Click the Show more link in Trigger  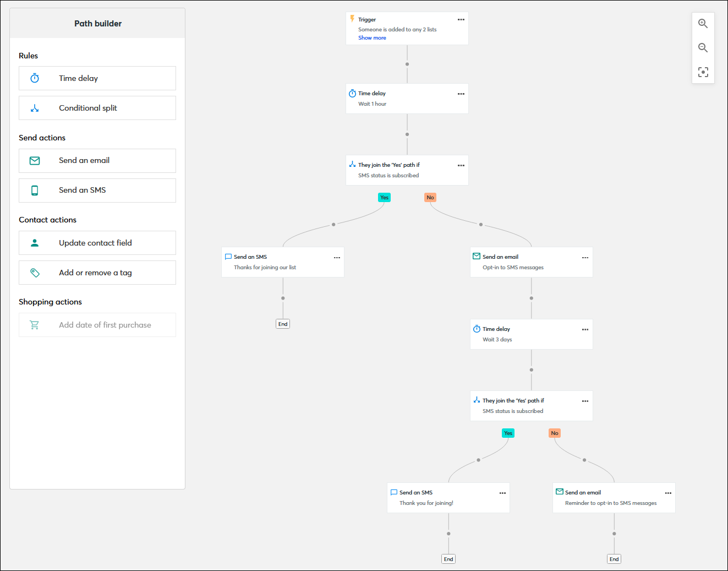click(x=372, y=38)
